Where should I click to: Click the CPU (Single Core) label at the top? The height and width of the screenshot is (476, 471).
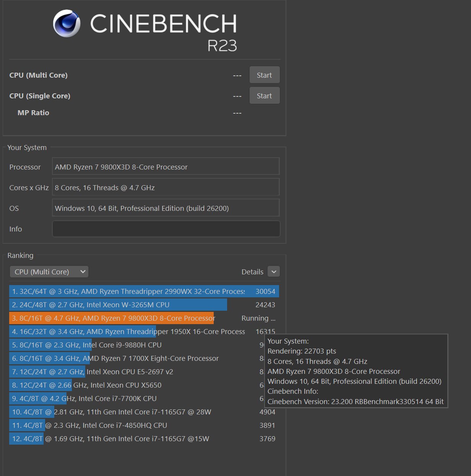[x=40, y=96]
